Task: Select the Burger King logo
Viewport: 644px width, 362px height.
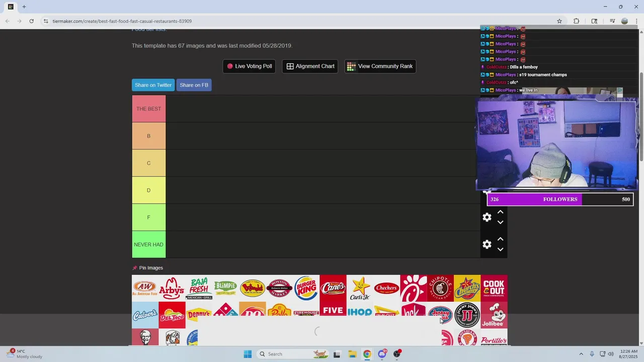Action: click(306, 288)
